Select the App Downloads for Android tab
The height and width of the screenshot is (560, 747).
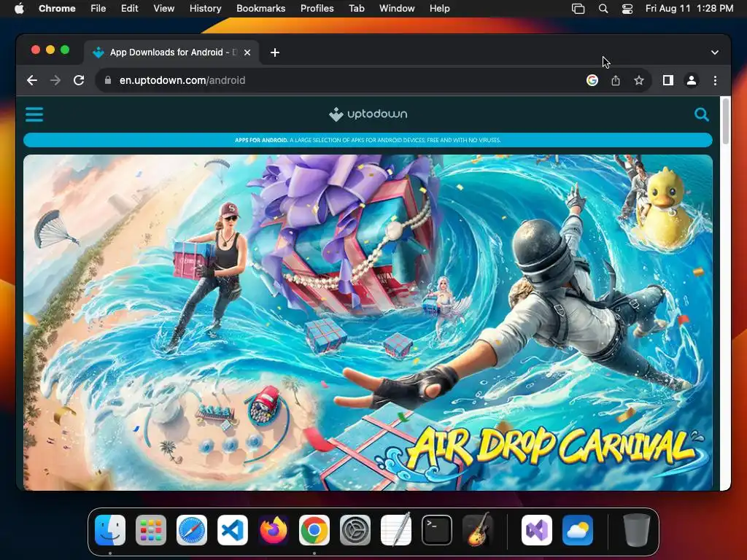point(171,52)
